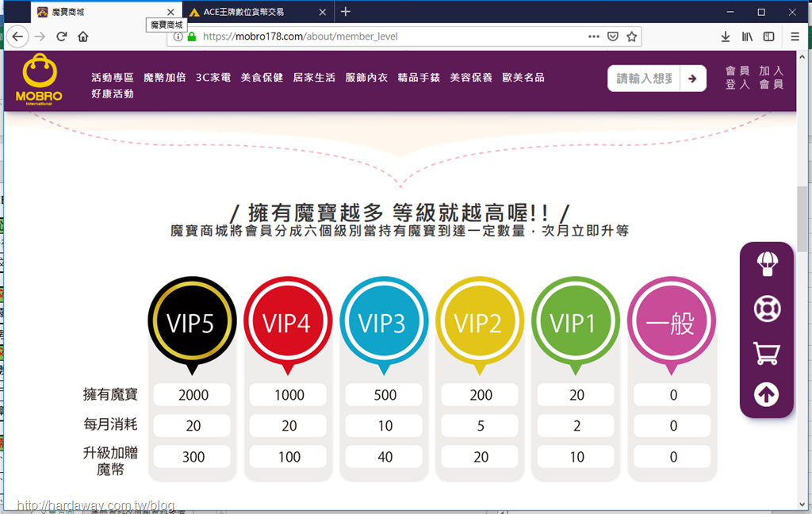Image resolution: width=812 pixels, height=514 pixels.
Task: Click VIP3 擁有魔寶 value 500
Action: click(385, 395)
